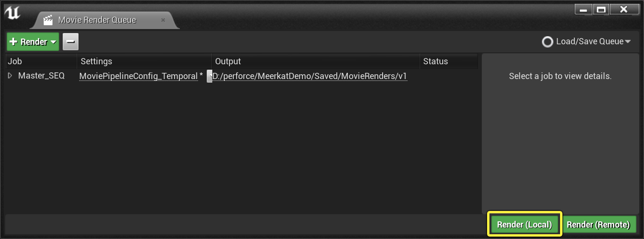This screenshot has width=644, height=239.
Task: Expand the Master_SEQ job row
Action: point(10,76)
